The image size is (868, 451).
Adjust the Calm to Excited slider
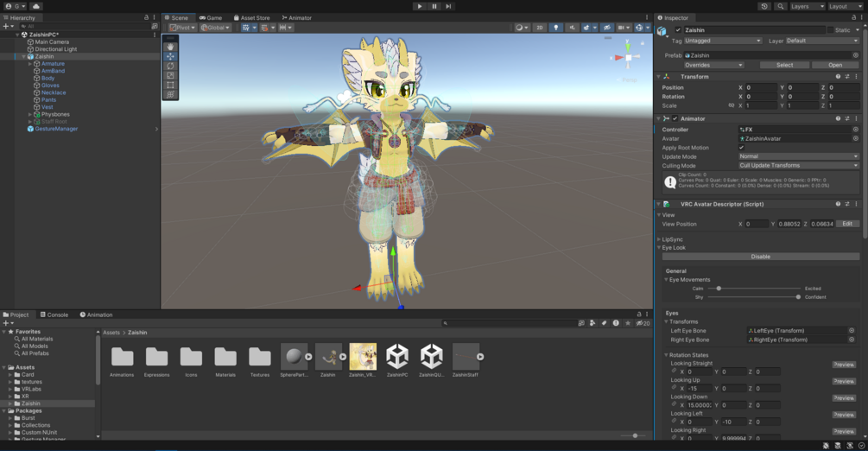pyautogui.click(x=754, y=288)
